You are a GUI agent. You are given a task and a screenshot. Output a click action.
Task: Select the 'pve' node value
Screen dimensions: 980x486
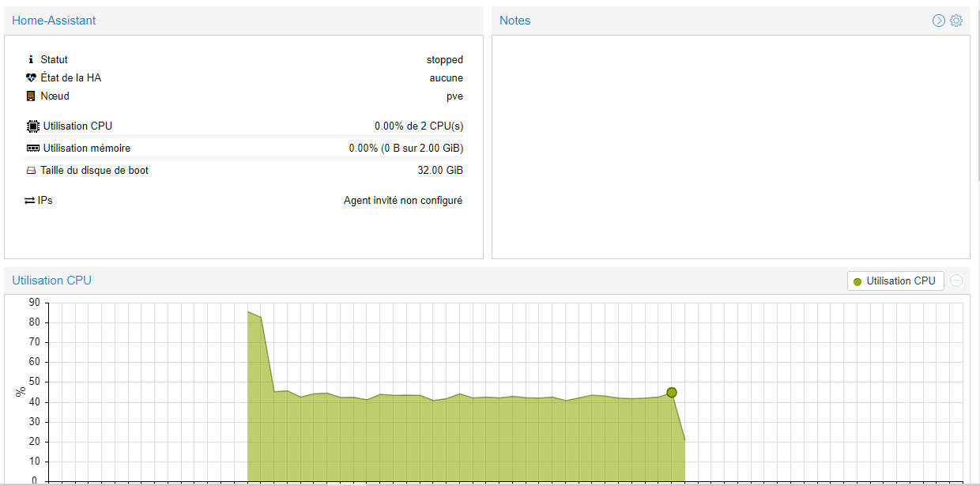(x=454, y=96)
